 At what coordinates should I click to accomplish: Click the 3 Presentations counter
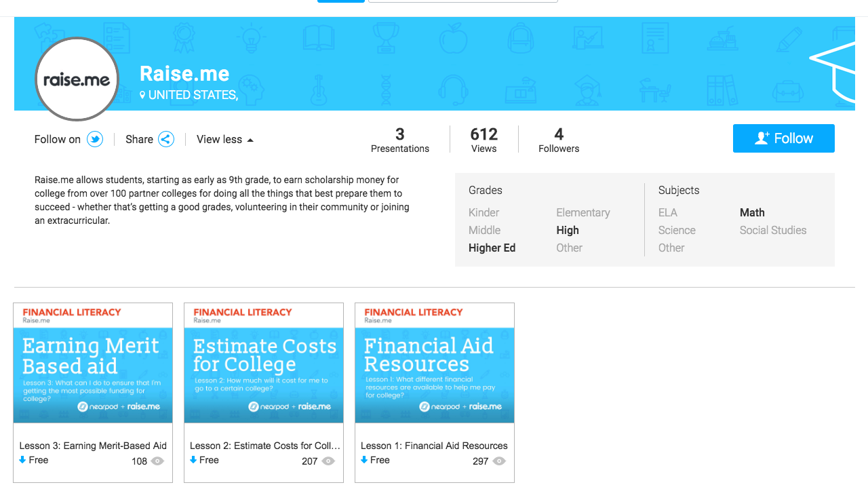[x=400, y=140]
